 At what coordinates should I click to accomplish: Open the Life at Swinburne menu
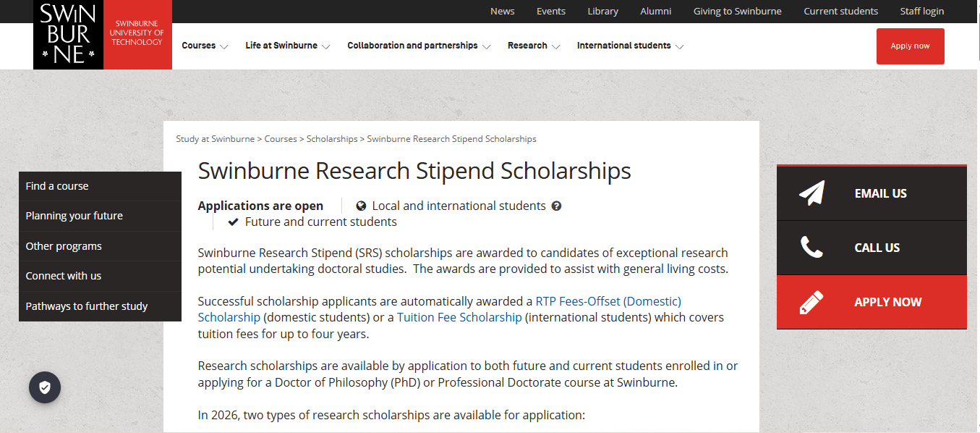click(x=281, y=46)
